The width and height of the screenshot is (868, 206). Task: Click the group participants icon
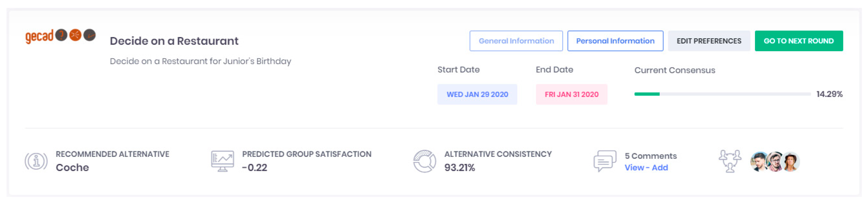pos(730,161)
